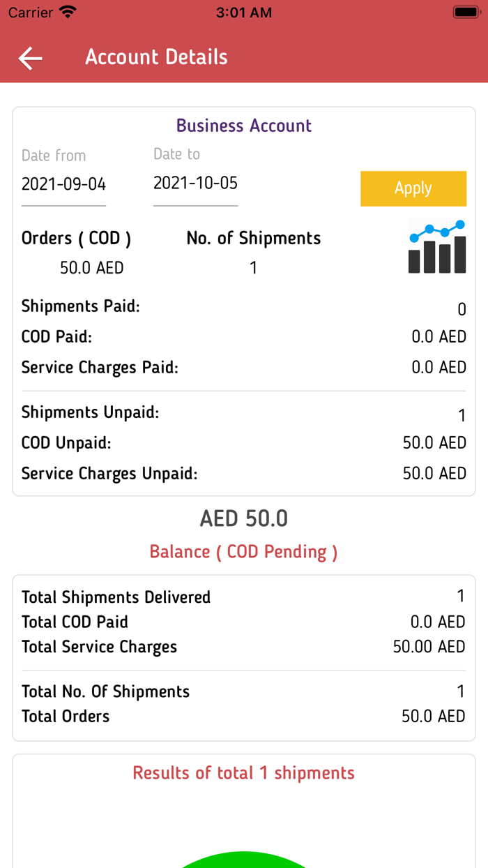
Task: Tap the back arrow icon
Action: coord(31,58)
